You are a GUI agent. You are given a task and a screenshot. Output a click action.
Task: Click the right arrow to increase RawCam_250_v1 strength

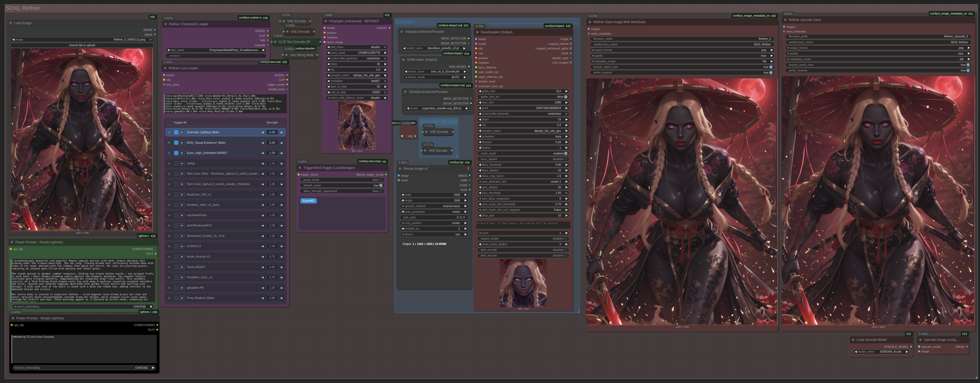(282, 194)
